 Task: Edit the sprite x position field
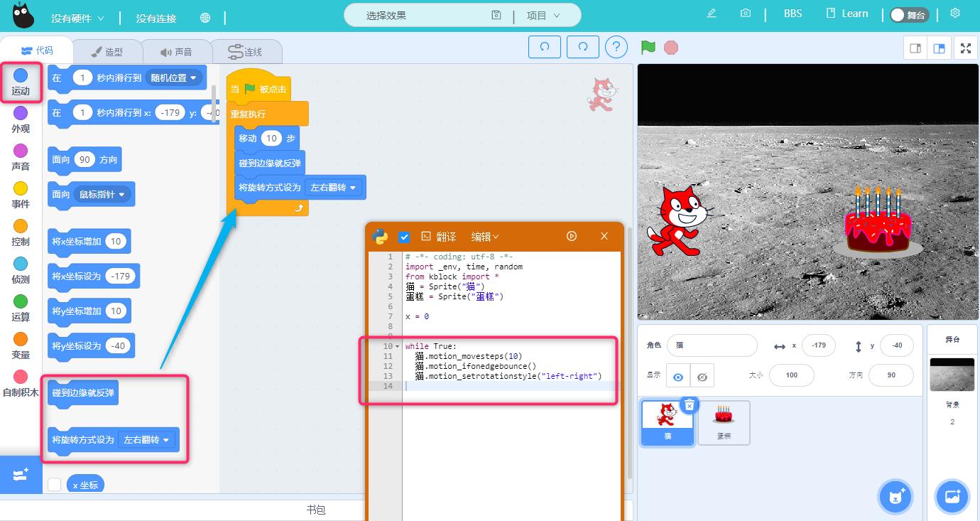pyautogui.click(x=819, y=345)
